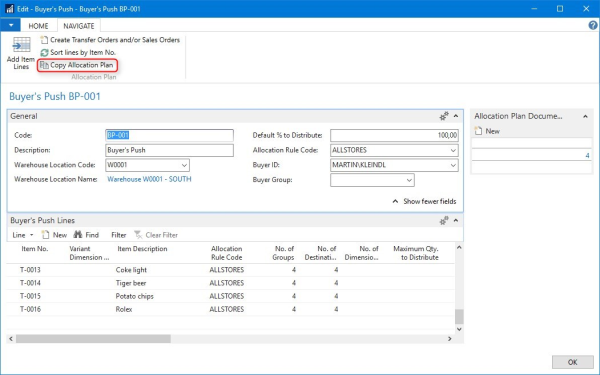
Task: Click the General section settings gear icon
Action: click(x=444, y=116)
